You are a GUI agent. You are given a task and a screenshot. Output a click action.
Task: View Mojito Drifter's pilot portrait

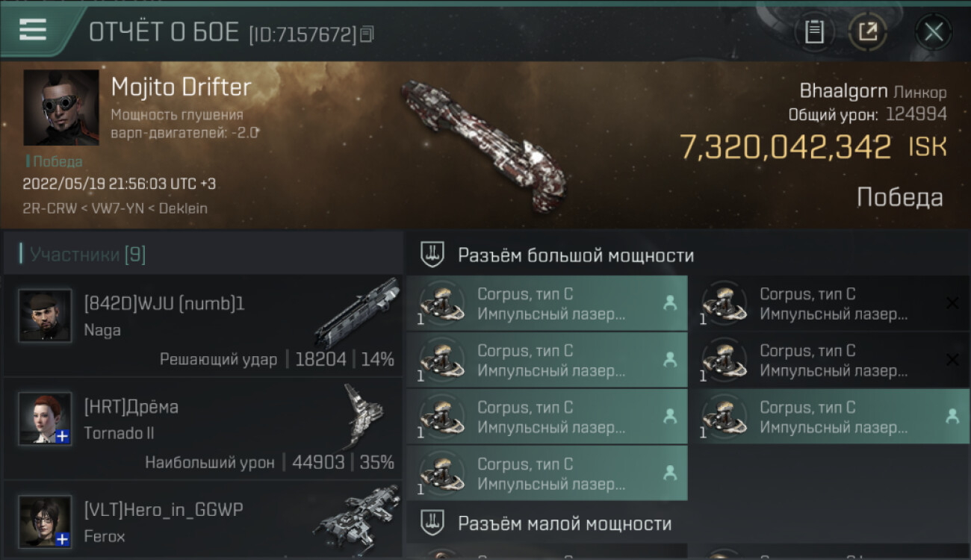coord(61,108)
